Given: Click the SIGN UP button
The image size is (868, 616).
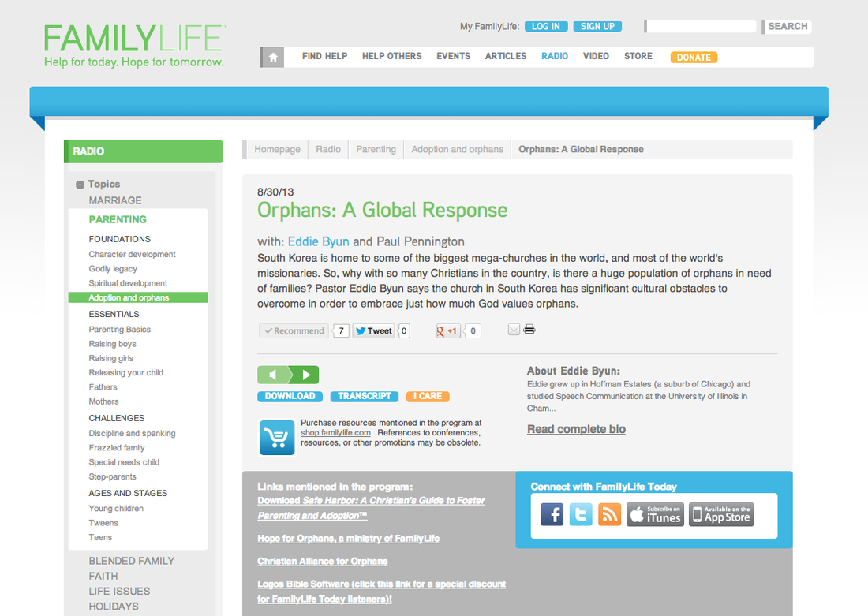Looking at the screenshot, I should tap(597, 26).
